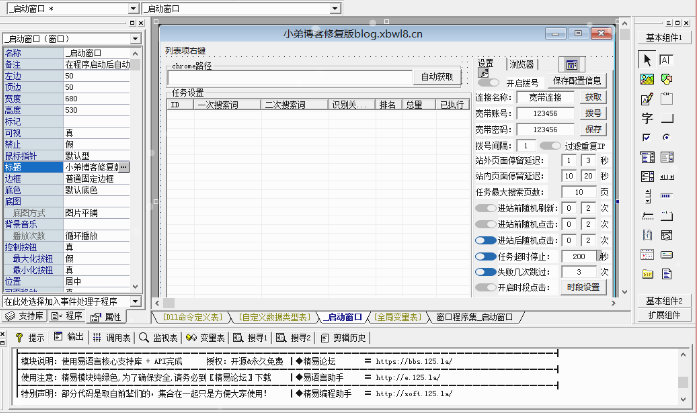The height and width of the screenshot is (413, 697).
Task: Click the 拨号 button
Action: 593,113
